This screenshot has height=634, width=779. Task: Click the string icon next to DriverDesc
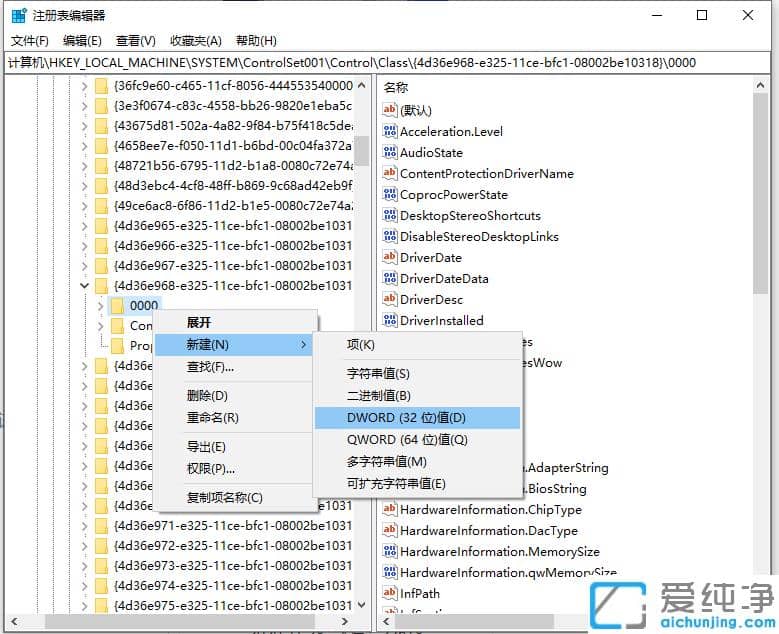tap(390, 299)
